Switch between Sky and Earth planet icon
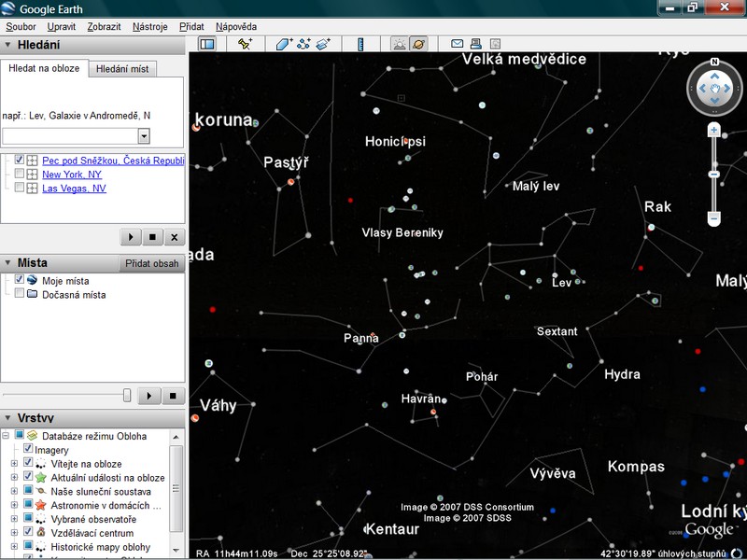The height and width of the screenshot is (560, 747). pos(418,44)
